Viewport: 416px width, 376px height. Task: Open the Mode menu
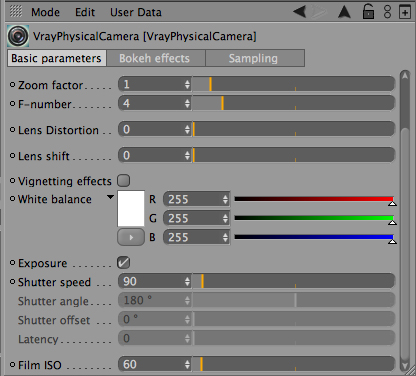(45, 12)
